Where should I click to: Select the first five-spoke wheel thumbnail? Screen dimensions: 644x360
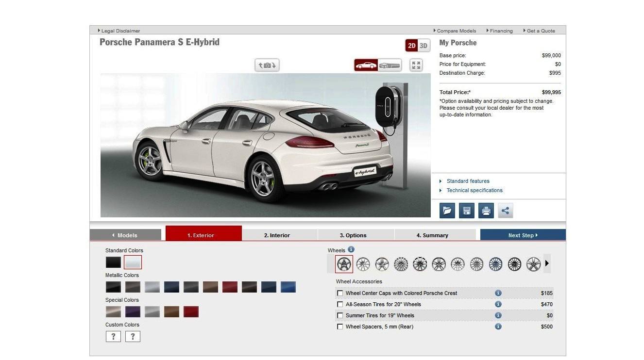[344, 264]
